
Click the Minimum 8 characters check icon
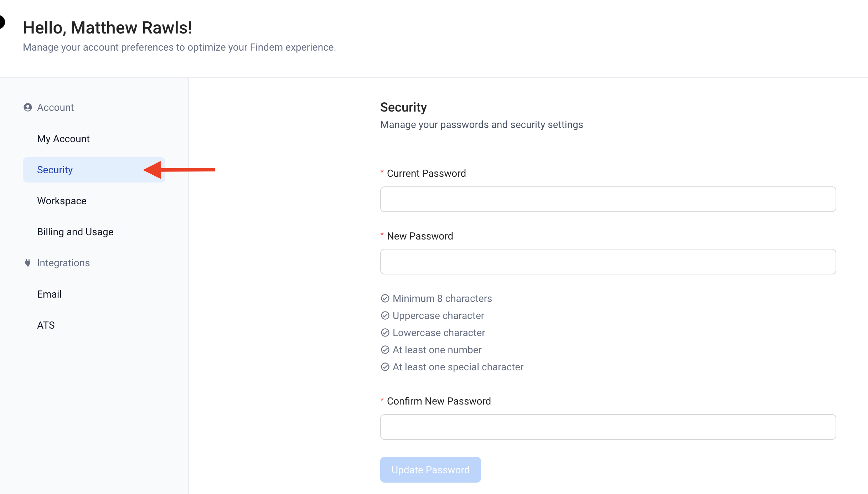(385, 298)
